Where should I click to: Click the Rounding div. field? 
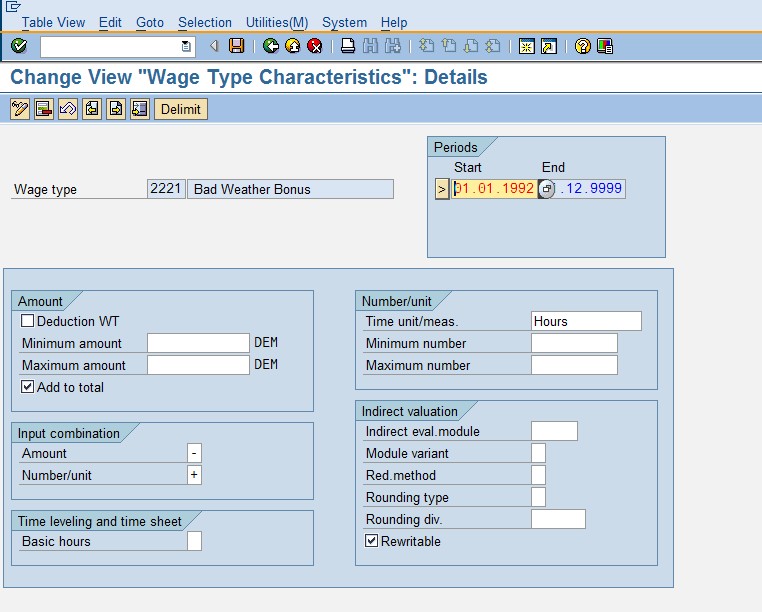coord(558,519)
